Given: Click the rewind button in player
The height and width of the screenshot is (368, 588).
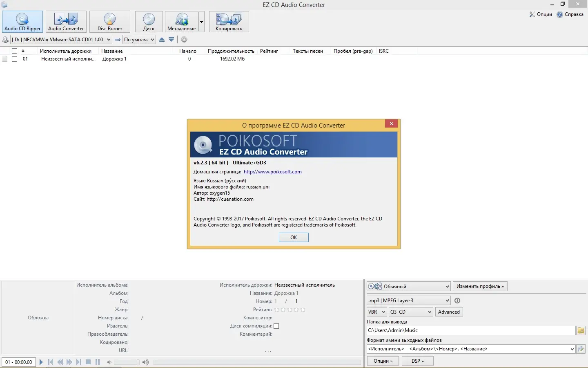Looking at the screenshot, I should pos(60,362).
